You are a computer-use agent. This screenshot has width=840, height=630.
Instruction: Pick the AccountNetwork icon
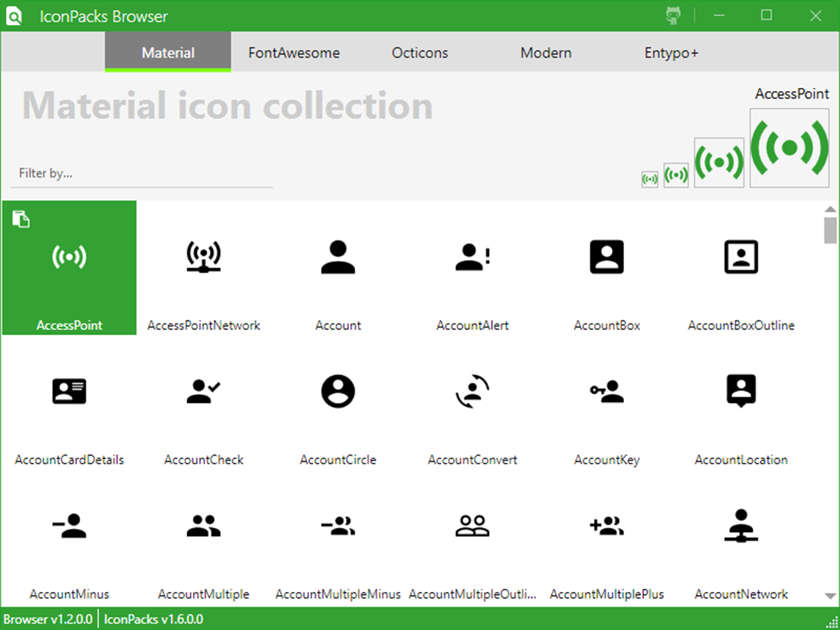tap(741, 537)
